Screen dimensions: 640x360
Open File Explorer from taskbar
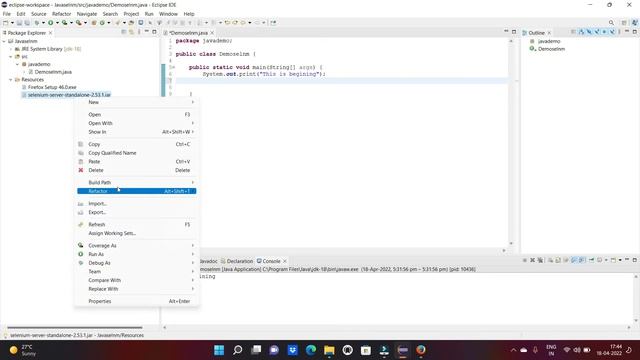point(329,350)
